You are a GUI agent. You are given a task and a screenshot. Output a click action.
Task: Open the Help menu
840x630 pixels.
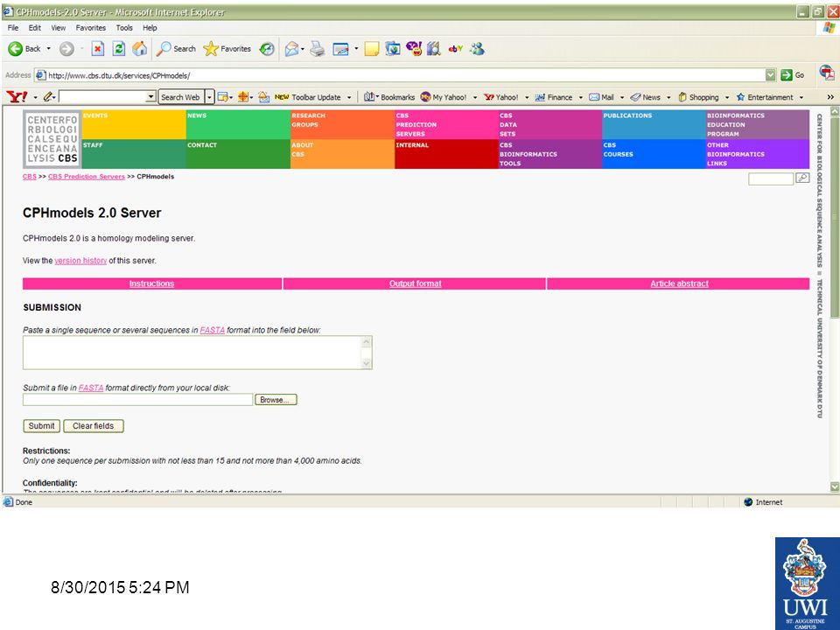point(150,27)
